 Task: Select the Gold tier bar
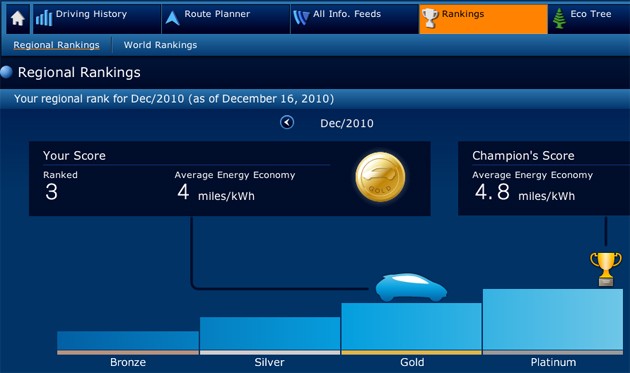coord(411,328)
